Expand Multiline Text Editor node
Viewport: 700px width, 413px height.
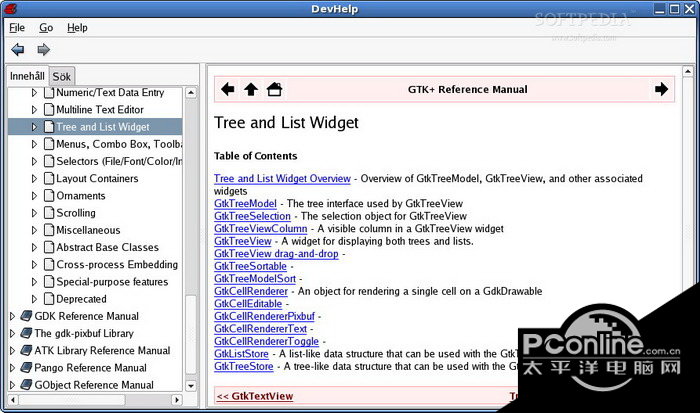[x=34, y=110]
